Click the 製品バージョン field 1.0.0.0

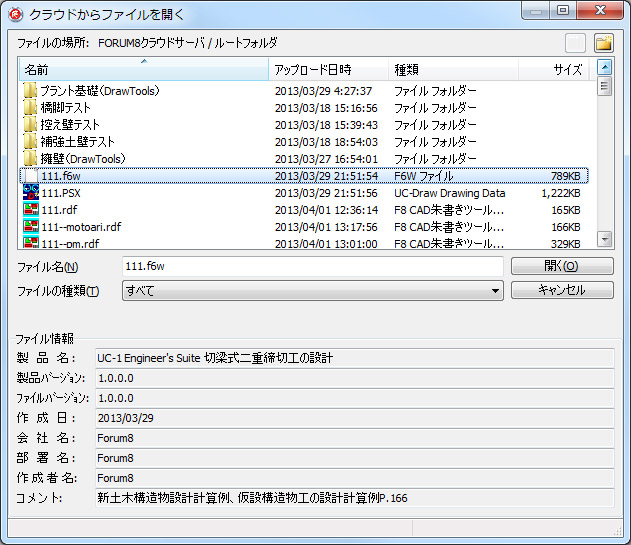(x=355, y=378)
